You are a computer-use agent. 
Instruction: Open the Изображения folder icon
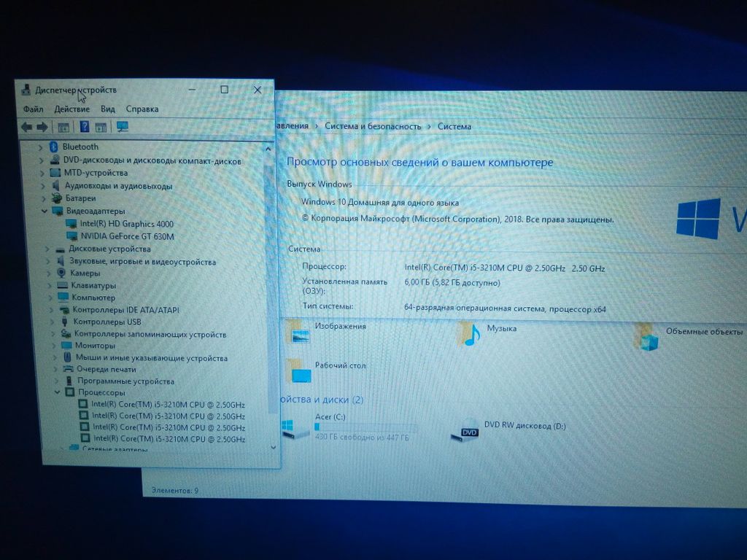click(298, 332)
